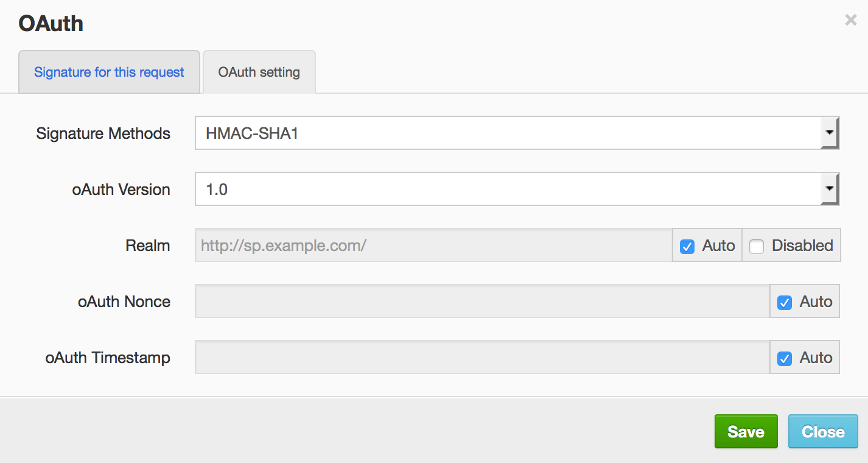868x463 pixels.
Task: Click the oAuth Nonce input field
Action: [481, 302]
